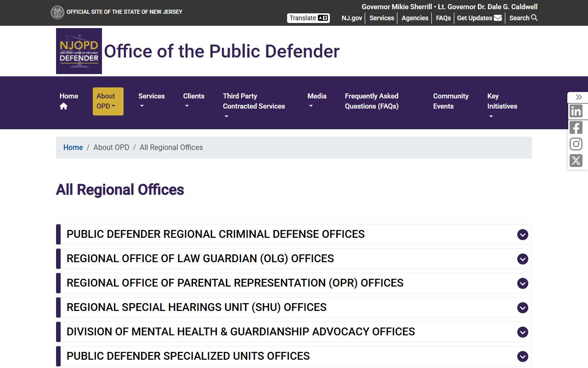This screenshot has height=368, width=588.
Task: Open the Key Initiatives dropdown menu
Action: (502, 106)
